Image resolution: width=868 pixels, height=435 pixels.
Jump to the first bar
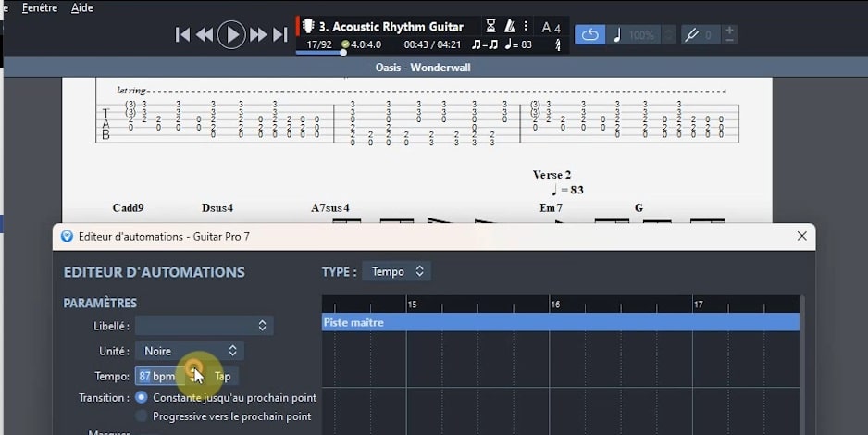(x=182, y=35)
